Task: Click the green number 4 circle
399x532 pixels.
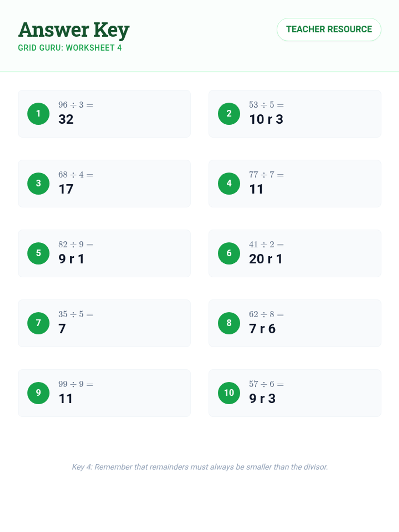Action: (x=229, y=184)
